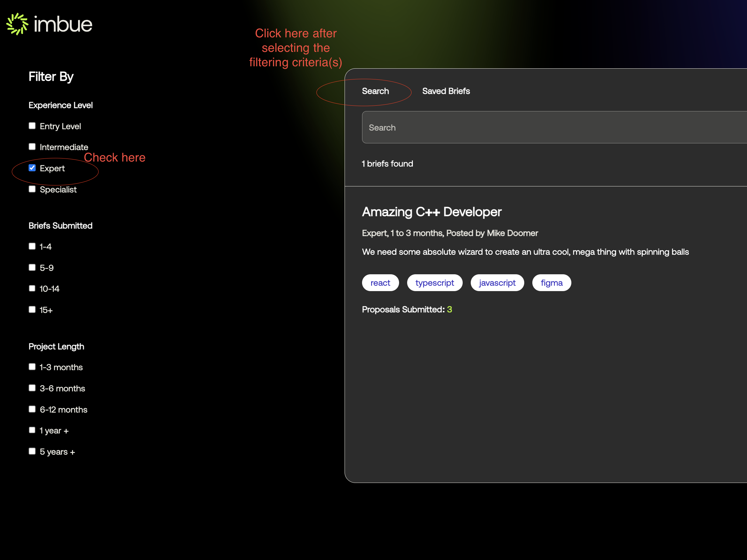
Task: Uncheck the Expert checkbox
Action: pos(32,168)
